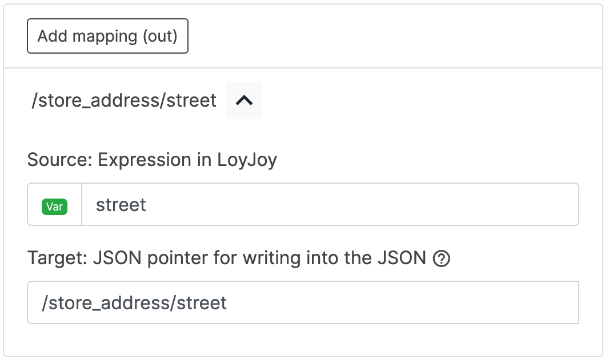Toggle the variable type prefix box
This screenshot has height=364, width=609.
pyautogui.click(x=55, y=204)
